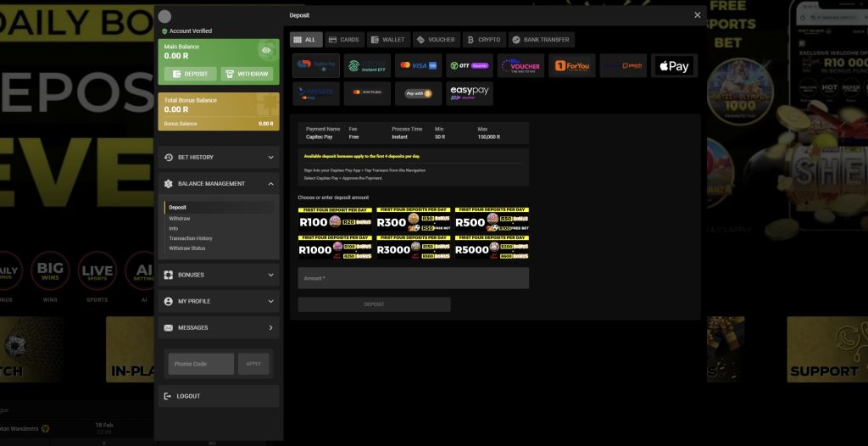Expand the My Profile section

pyautogui.click(x=219, y=301)
